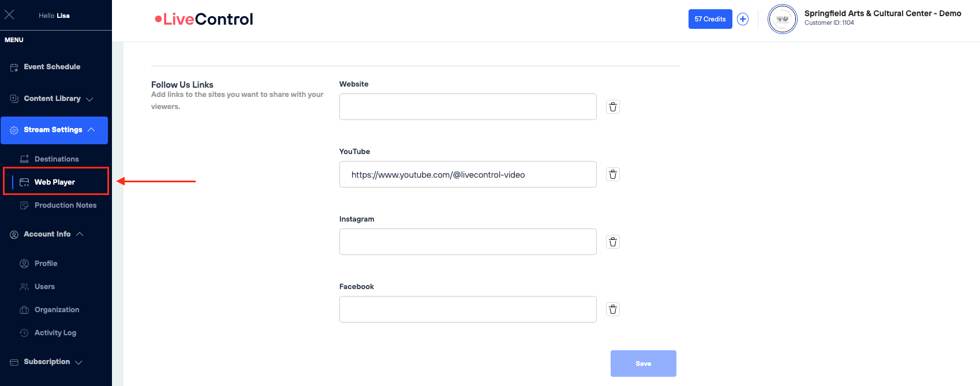Screen dimensions: 980x386
Task: Click into the Website URL field
Action: tap(467, 107)
